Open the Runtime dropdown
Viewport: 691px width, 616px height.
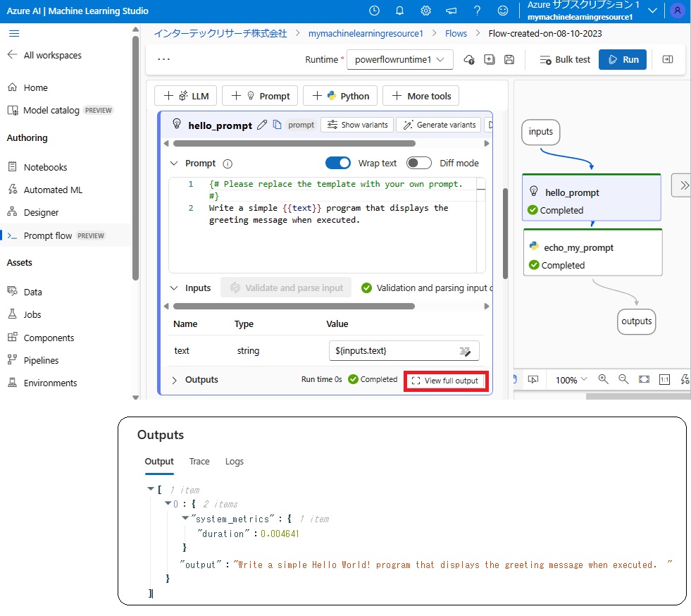(x=399, y=59)
